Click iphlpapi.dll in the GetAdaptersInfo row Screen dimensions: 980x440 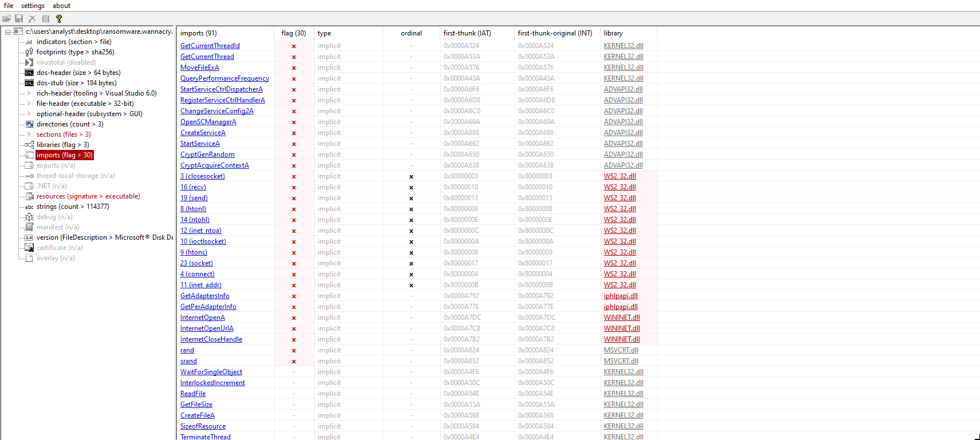[x=621, y=296]
